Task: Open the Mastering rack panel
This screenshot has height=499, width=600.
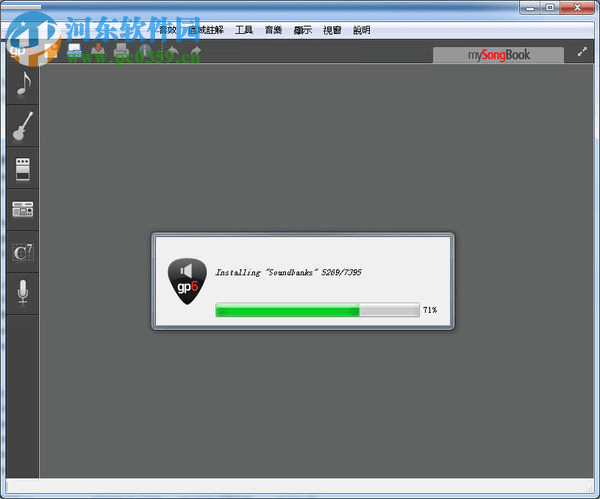Action: tap(23, 210)
